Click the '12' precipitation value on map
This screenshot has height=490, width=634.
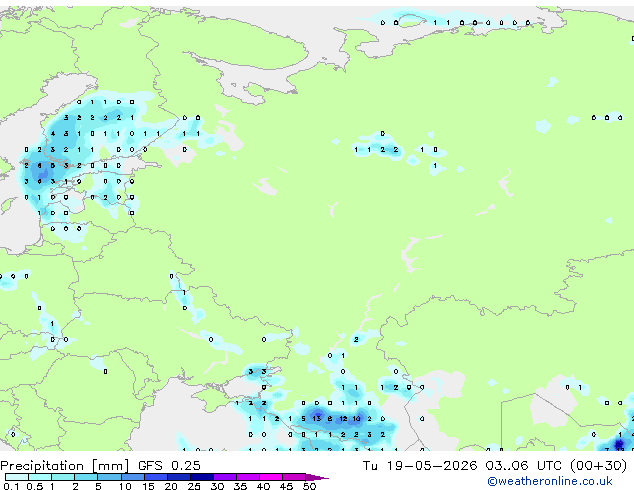click(x=343, y=418)
